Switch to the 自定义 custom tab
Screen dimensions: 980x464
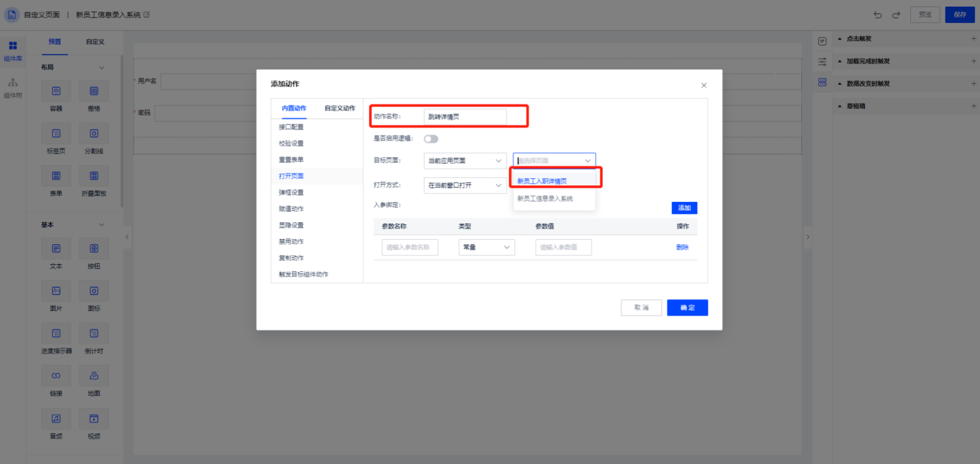pos(95,42)
